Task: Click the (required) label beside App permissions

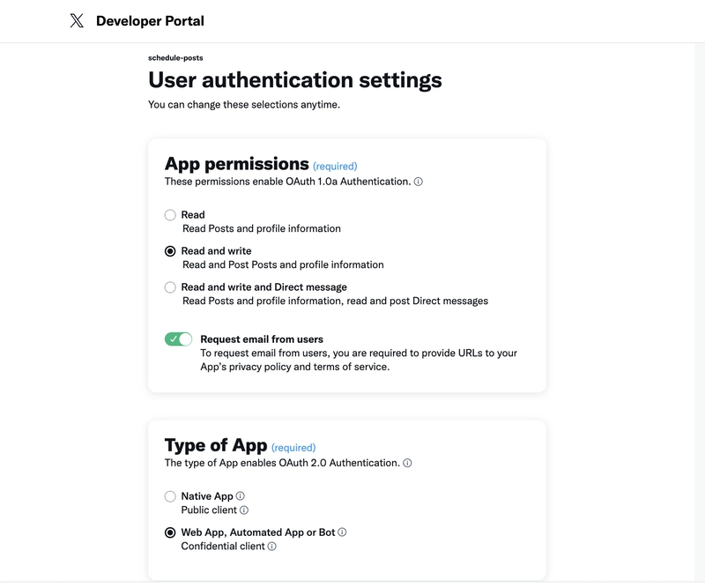Action: [335, 166]
